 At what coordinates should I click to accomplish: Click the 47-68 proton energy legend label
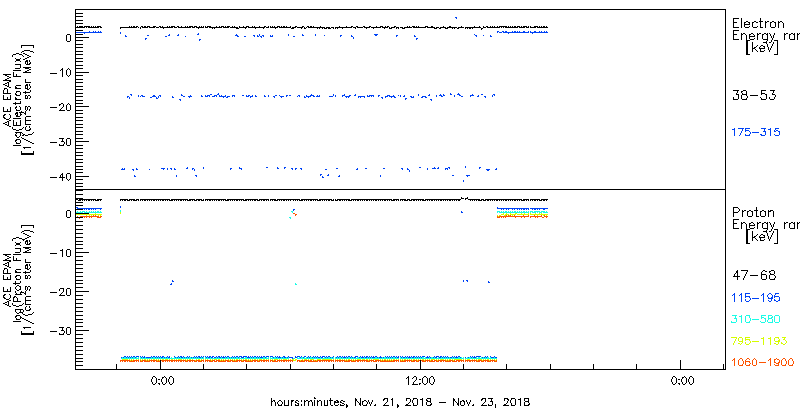pos(754,276)
